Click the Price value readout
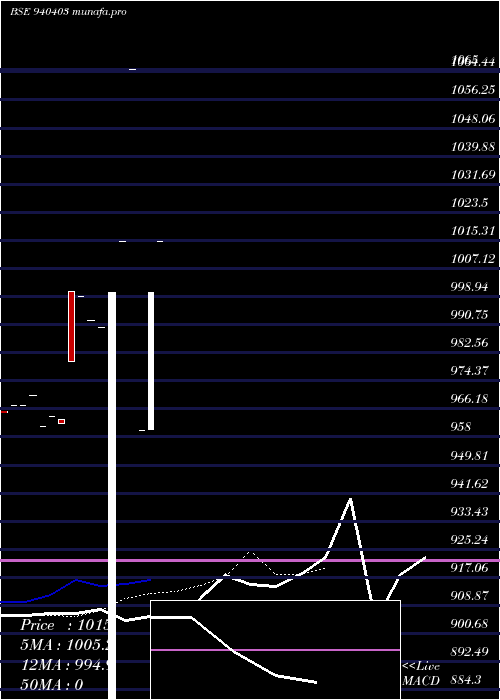This screenshot has width=500, height=700. coord(64,625)
